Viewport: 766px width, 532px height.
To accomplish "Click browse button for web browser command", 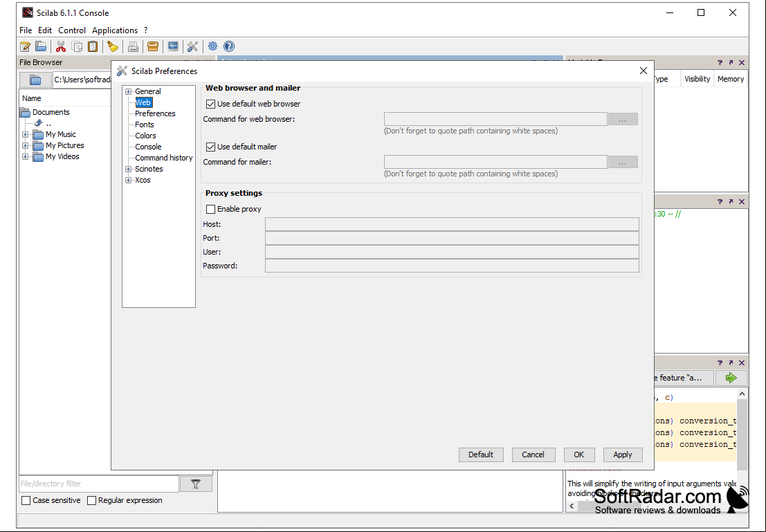I will tap(623, 119).
